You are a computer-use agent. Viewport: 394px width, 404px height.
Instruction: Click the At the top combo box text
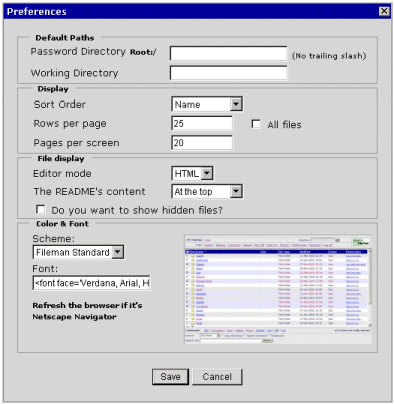(x=193, y=192)
